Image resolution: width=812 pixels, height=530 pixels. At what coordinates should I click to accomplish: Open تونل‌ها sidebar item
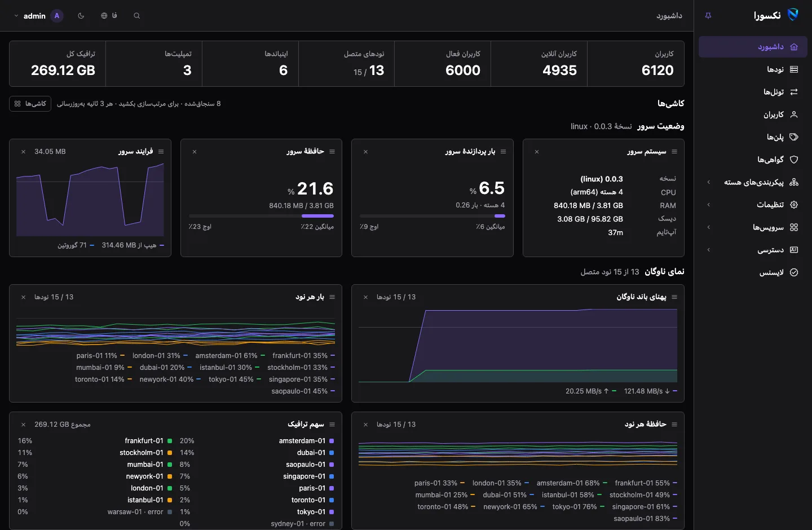coord(753,92)
